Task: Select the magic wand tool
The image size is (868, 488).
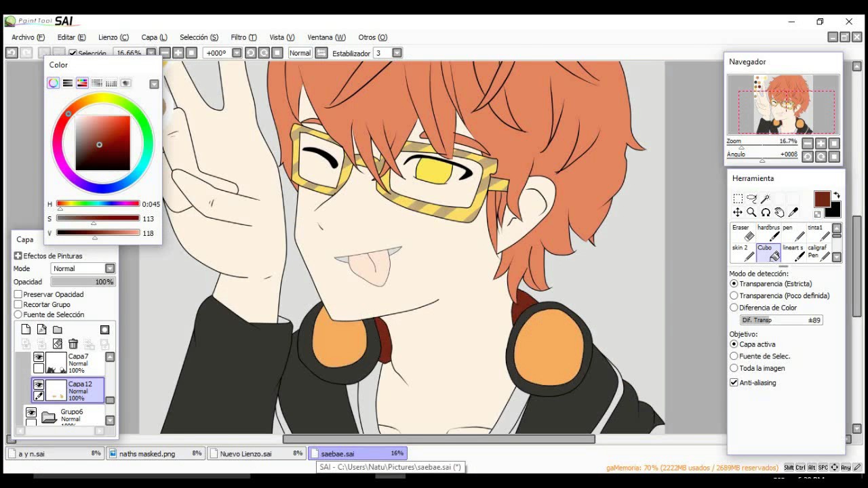Action: click(x=766, y=199)
